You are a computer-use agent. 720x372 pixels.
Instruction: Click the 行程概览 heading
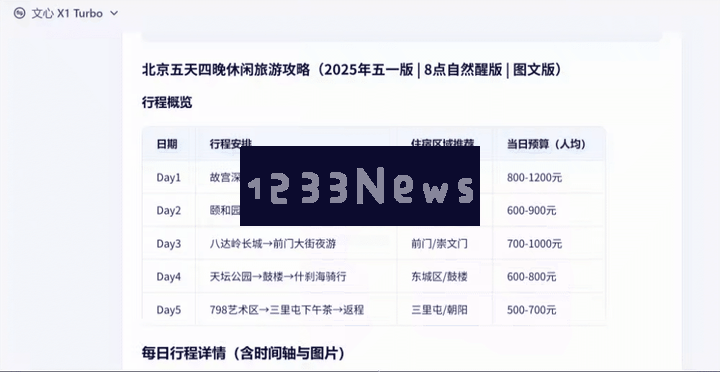pos(167,102)
